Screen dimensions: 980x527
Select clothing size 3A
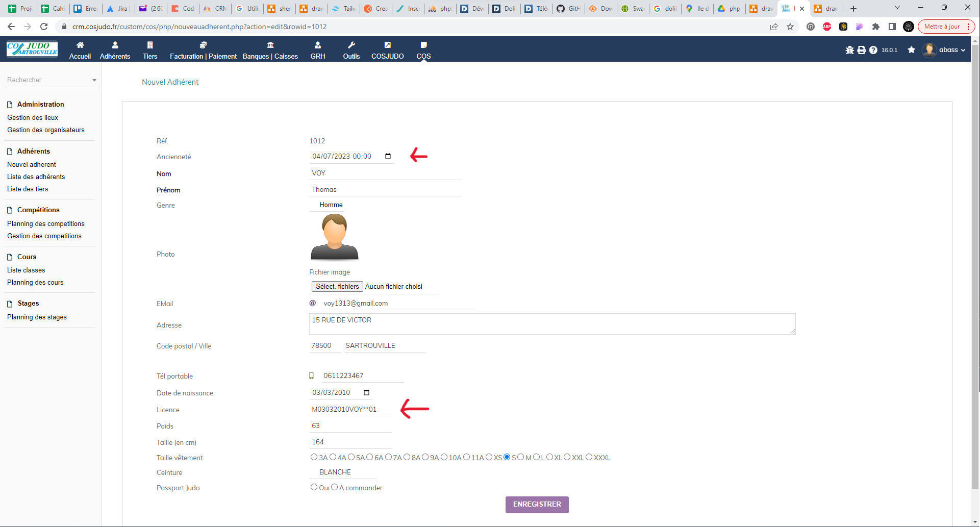[x=314, y=457]
